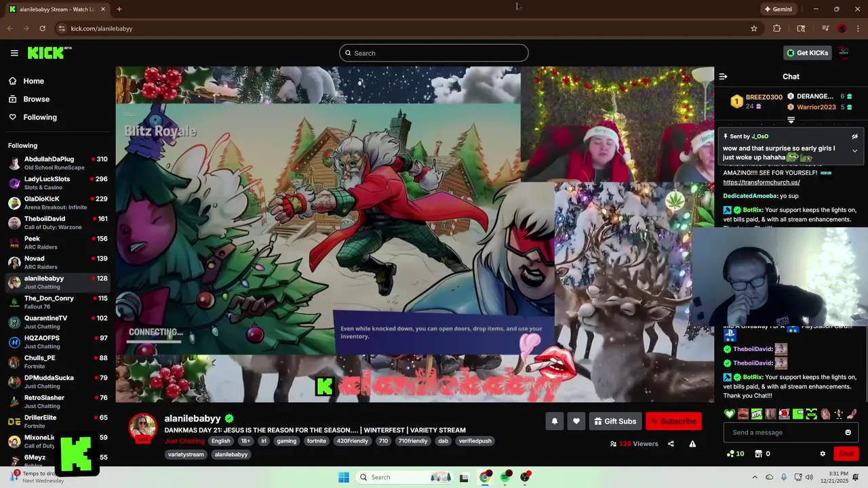Screen dimensions: 868x488
Task: Select the 18+ tag
Action: click(x=245, y=441)
